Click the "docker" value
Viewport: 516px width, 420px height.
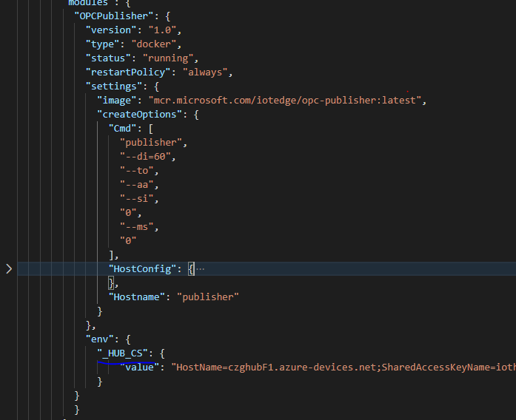point(154,44)
